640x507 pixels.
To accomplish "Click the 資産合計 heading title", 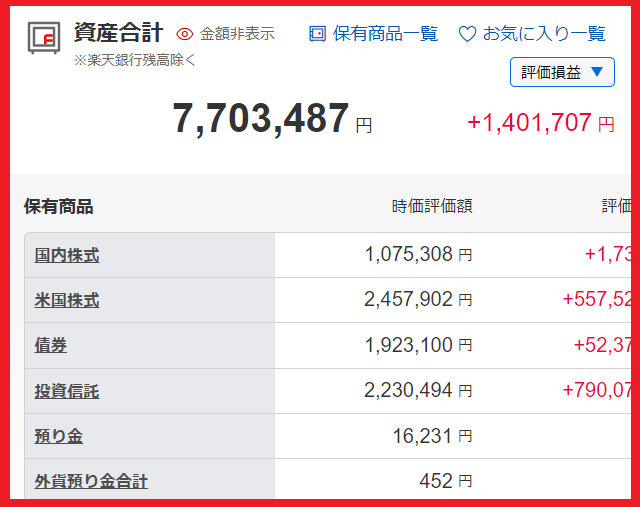I will tap(118, 32).
